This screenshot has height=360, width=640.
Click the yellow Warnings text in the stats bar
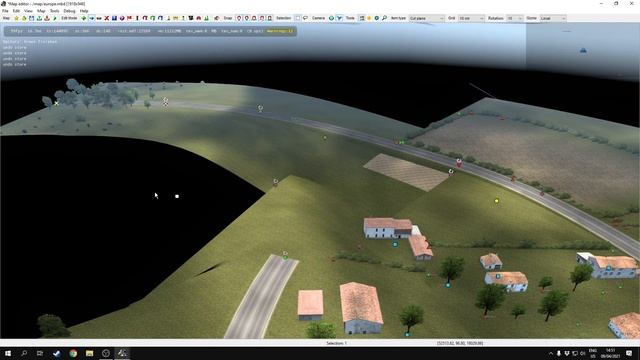point(280,31)
